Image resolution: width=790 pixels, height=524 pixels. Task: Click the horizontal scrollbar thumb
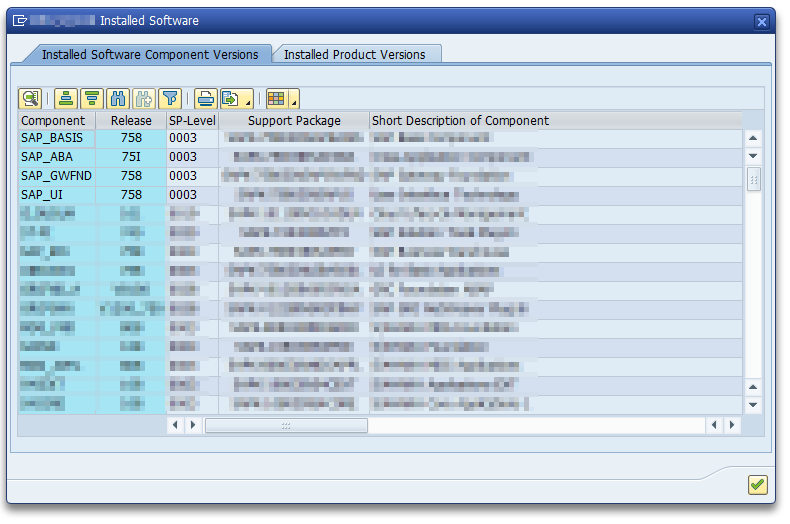(x=286, y=426)
